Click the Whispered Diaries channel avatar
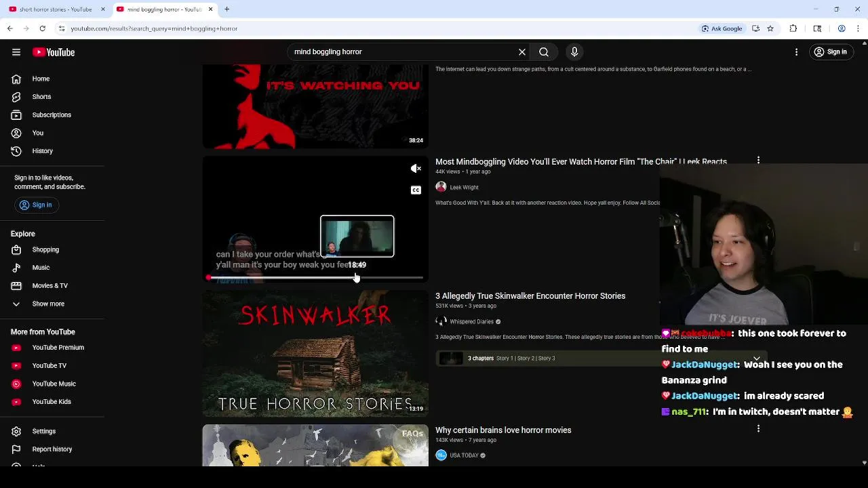The image size is (868, 488). [441, 321]
